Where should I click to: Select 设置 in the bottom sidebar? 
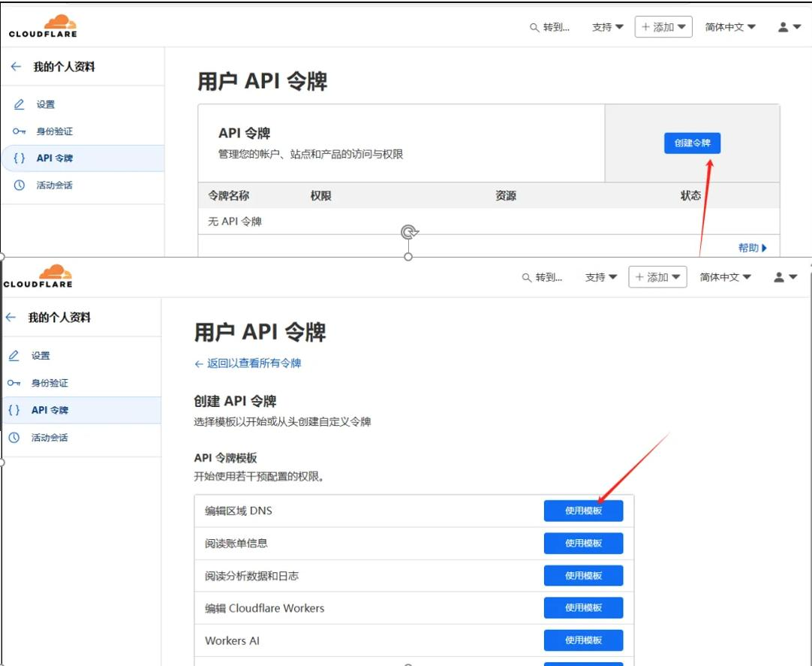41,356
